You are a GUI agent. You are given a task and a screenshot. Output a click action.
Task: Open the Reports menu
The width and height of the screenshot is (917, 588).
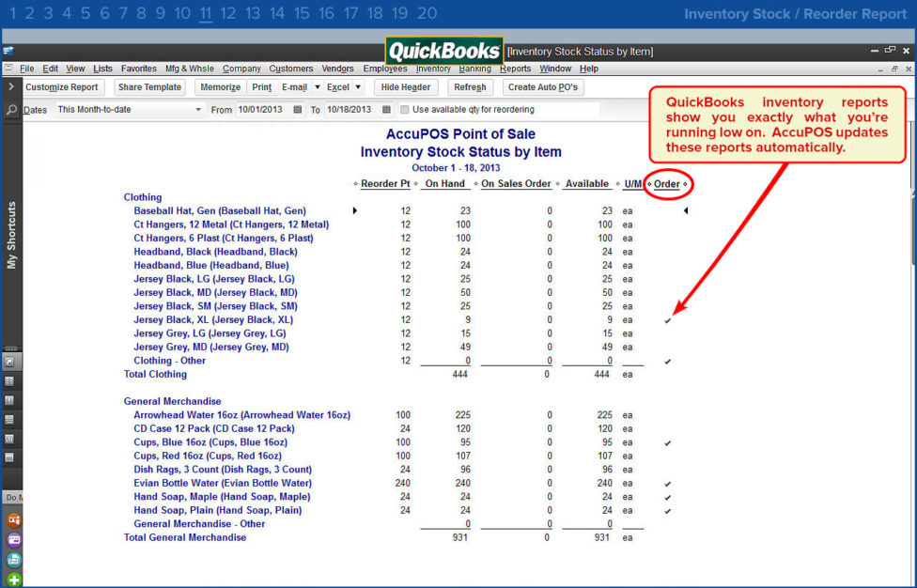click(515, 69)
